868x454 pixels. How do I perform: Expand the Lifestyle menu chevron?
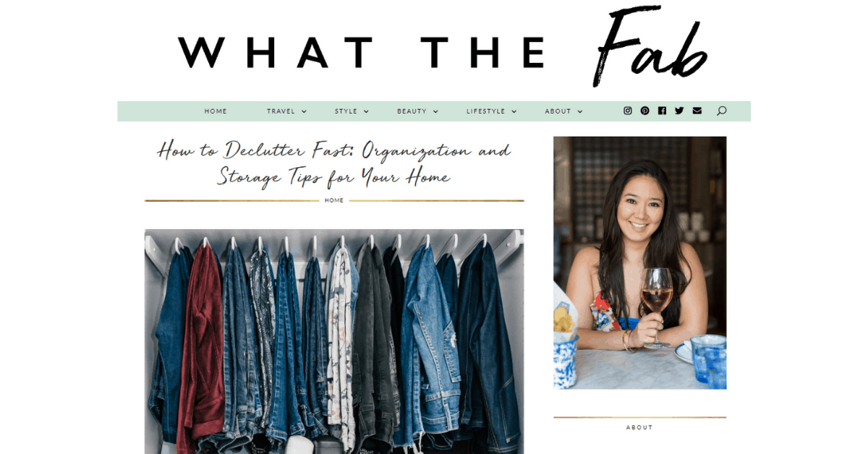(x=514, y=111)
